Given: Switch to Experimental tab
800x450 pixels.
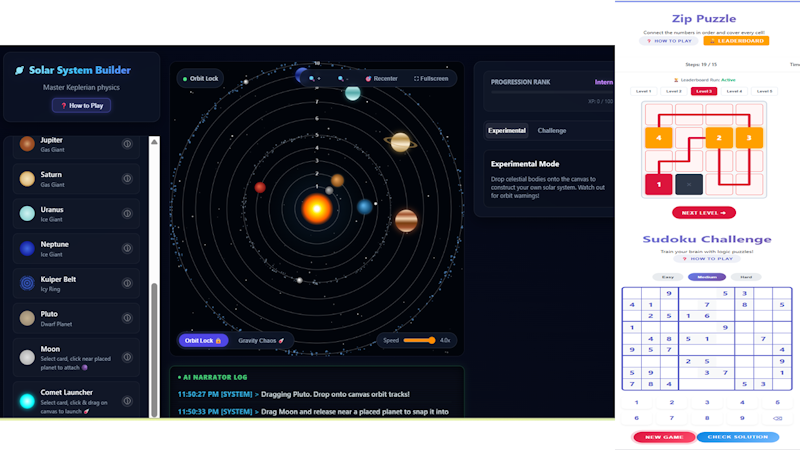Looking at the screenshot, I should click(x=507, y=131).
